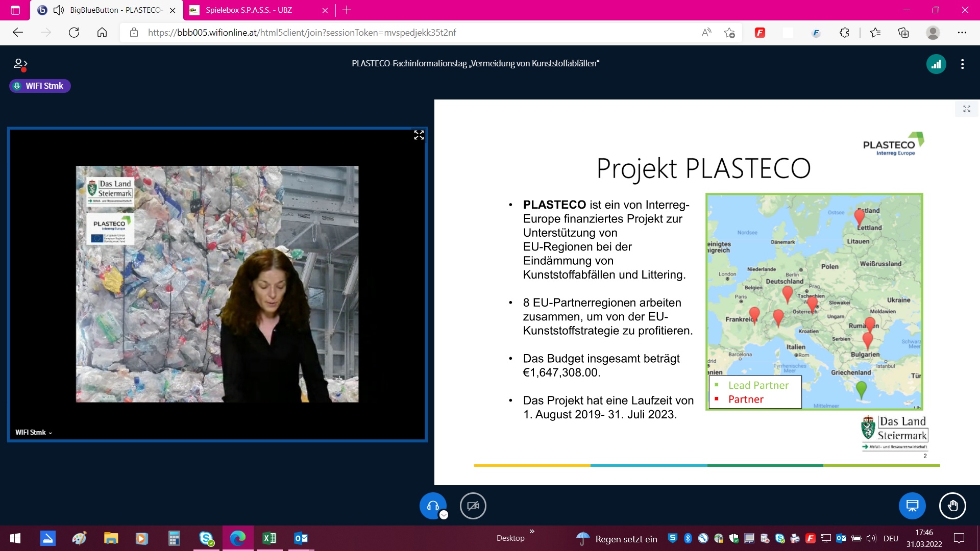This screenshot has width=980, height=551.
Task: Click Bluetooth tray icon
Action: point(688,538)
